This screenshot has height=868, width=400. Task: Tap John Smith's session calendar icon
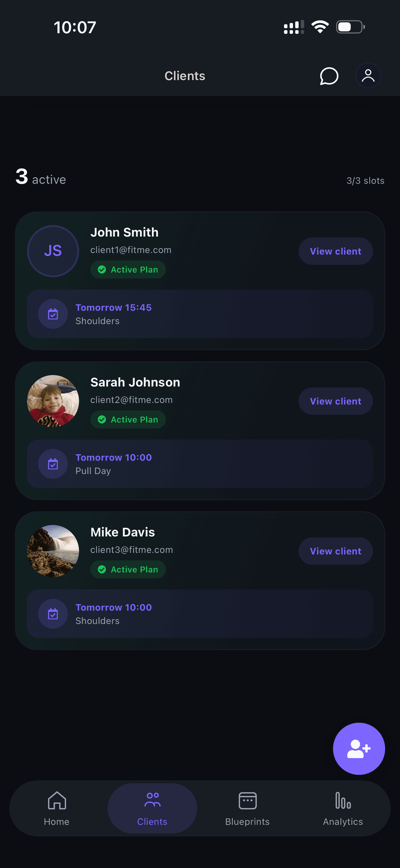pyautogui.click(x=53, y=314)
